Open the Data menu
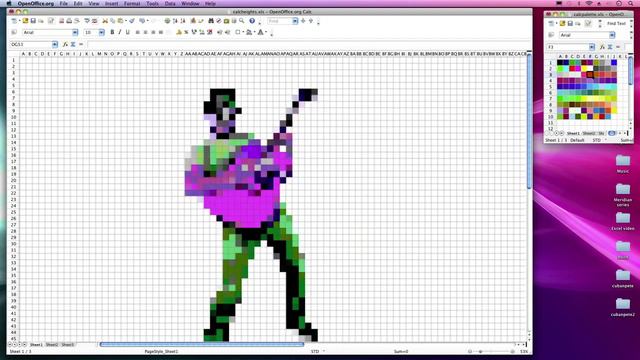The image size is (640, 360). pos(170,3)
